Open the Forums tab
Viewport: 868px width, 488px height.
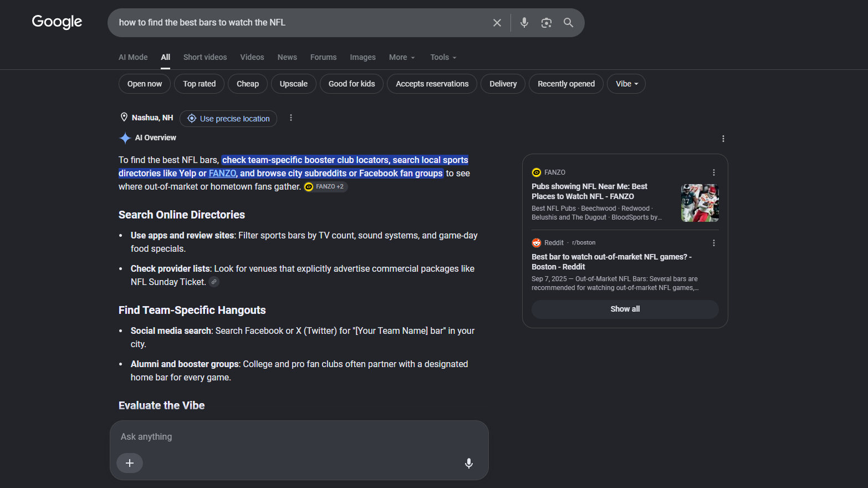click(323, 57)
